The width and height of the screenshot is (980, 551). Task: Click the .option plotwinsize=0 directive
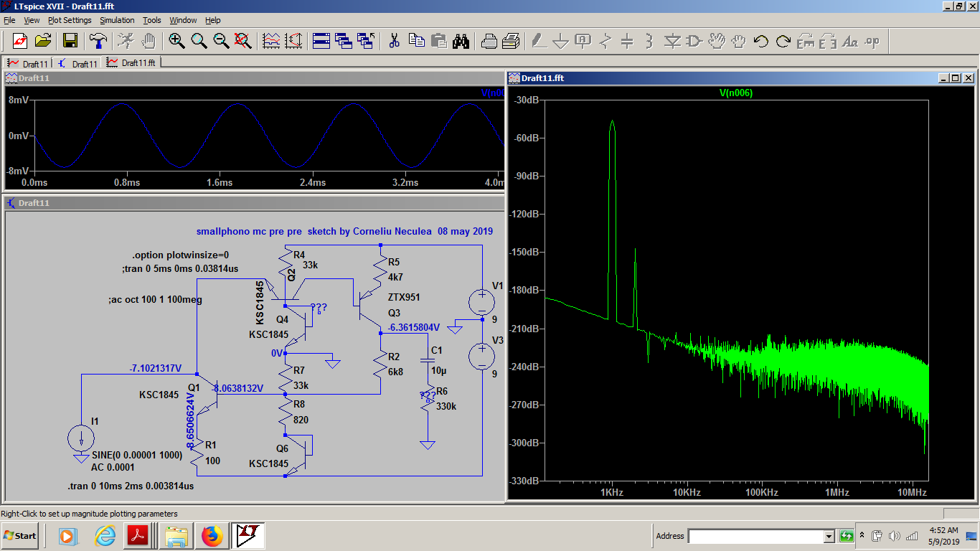(180, 255)
